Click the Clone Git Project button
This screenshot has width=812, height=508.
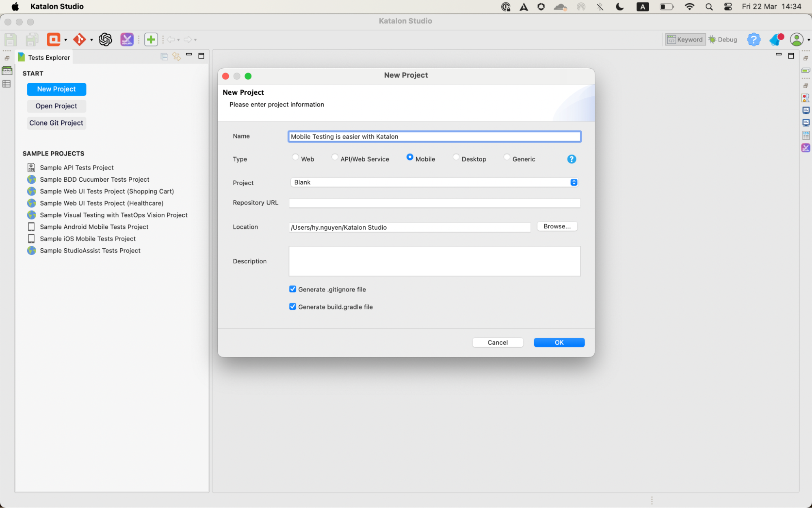56,123
